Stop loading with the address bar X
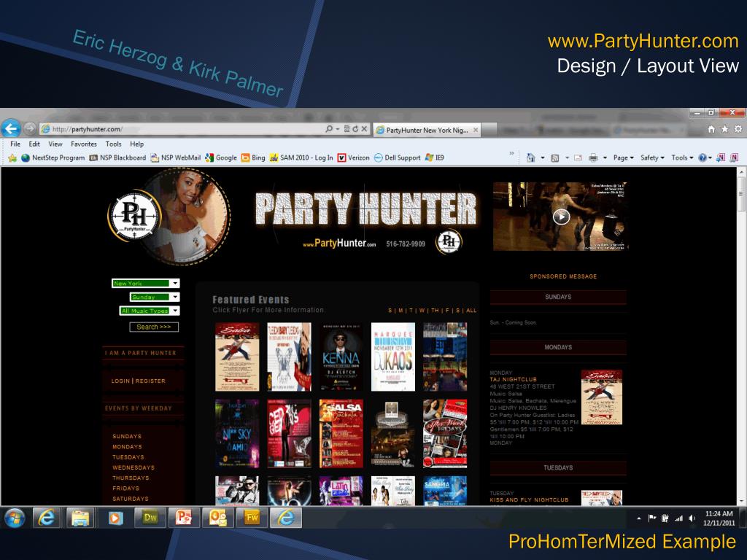 coord(364,129)
